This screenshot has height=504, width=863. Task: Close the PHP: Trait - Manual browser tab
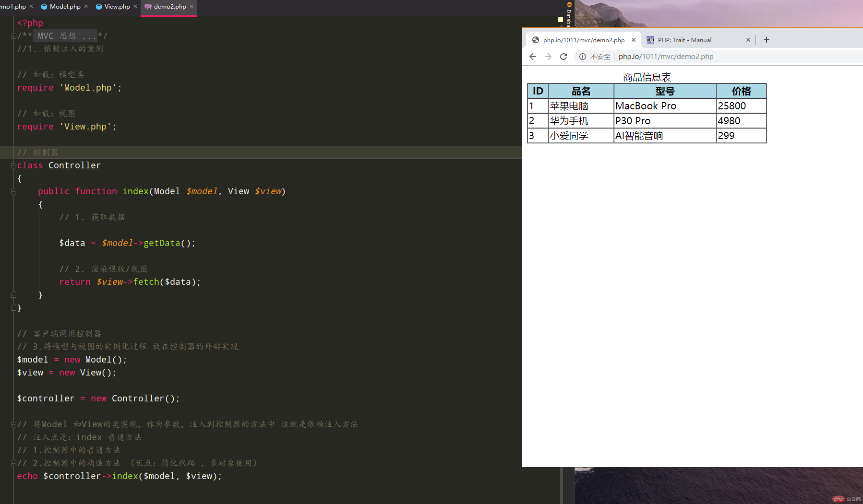pos(748,40)
